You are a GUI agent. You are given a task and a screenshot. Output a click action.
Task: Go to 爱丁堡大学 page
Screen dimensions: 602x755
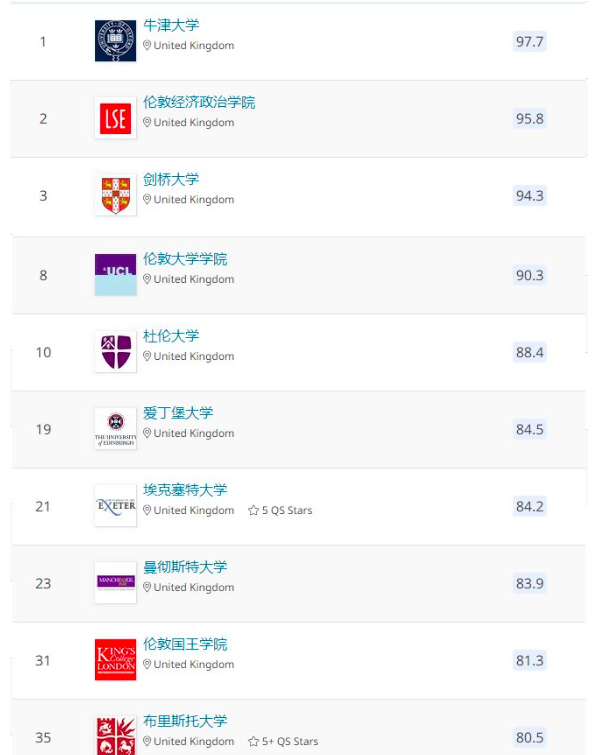pos(178,412)
